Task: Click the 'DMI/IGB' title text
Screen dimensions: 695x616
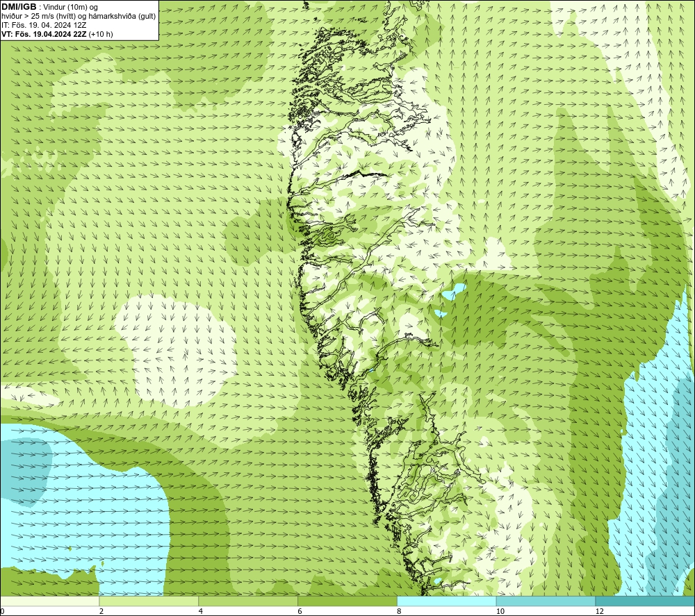Action: click(19, 7)
